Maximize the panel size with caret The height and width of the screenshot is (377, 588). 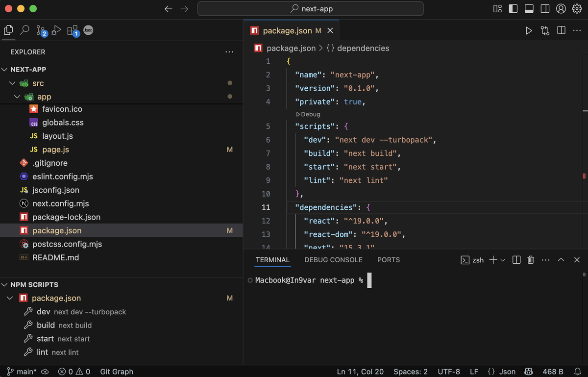tap(562, 260)
